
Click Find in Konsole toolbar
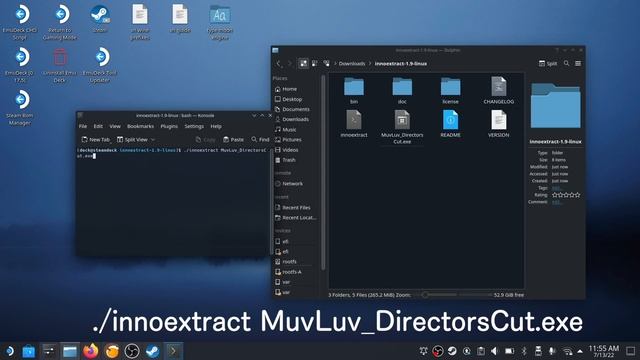point(260,140)
